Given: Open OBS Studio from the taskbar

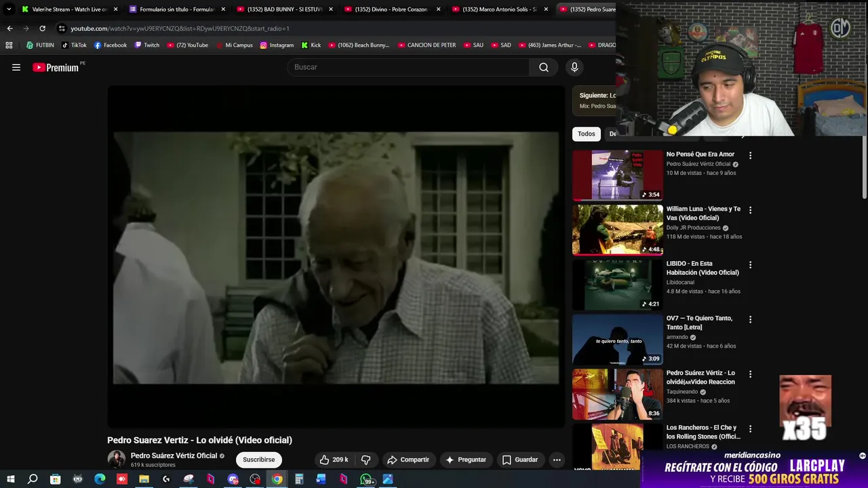Looking at the screenshot, I should point(255,479).
